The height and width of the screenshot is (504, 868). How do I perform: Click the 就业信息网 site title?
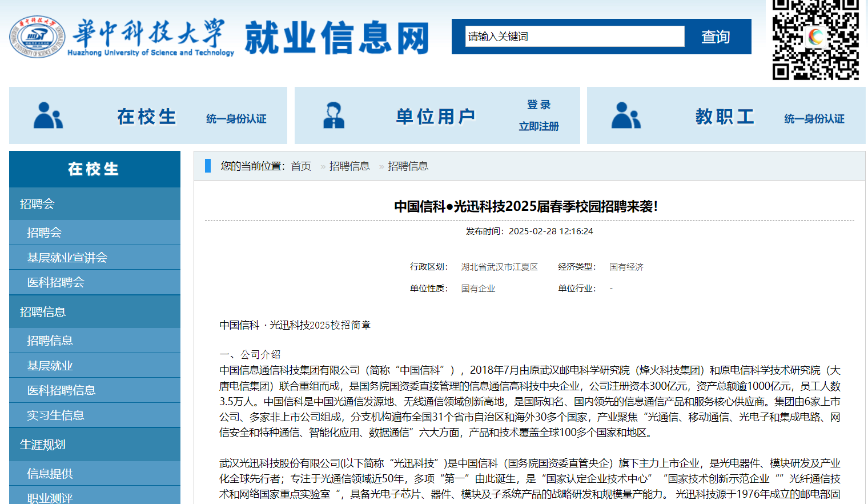[337, 38]
